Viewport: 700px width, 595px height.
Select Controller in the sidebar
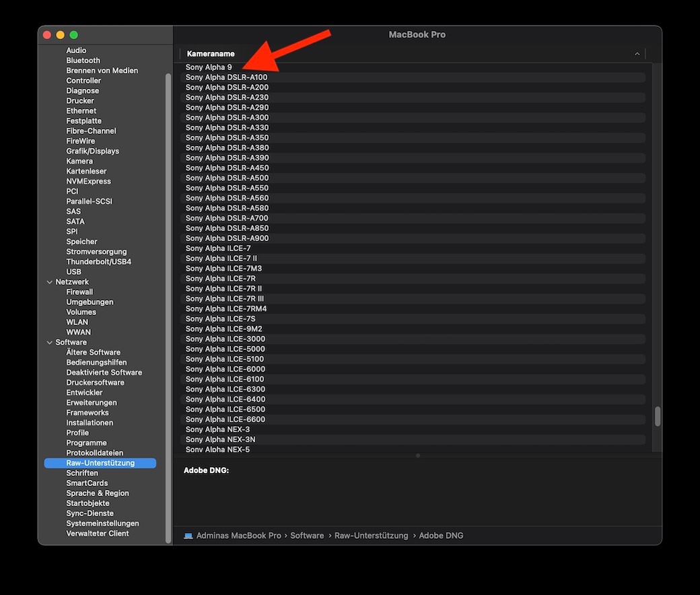point(83,81)
